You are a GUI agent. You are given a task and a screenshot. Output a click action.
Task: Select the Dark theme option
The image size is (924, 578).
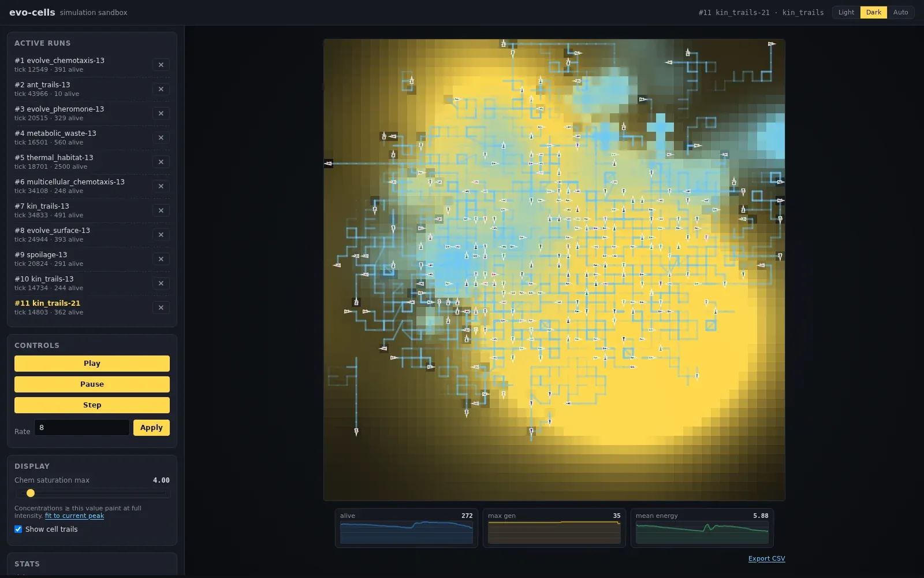point(874,12)
